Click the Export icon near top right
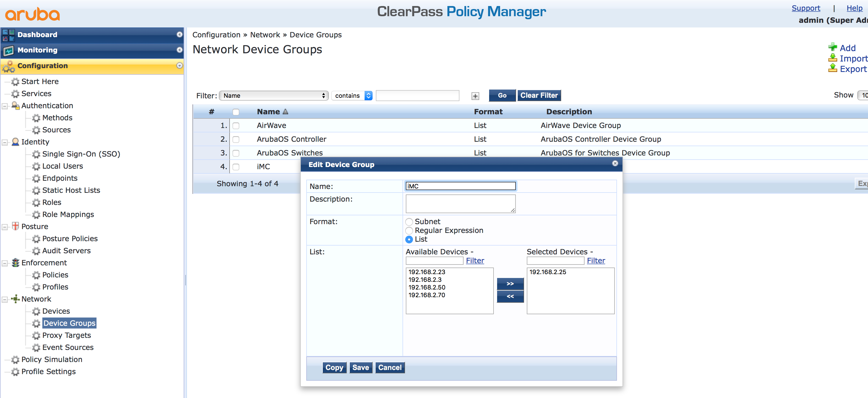This screenshot has height=398, width=868. (x=833, y=69)
